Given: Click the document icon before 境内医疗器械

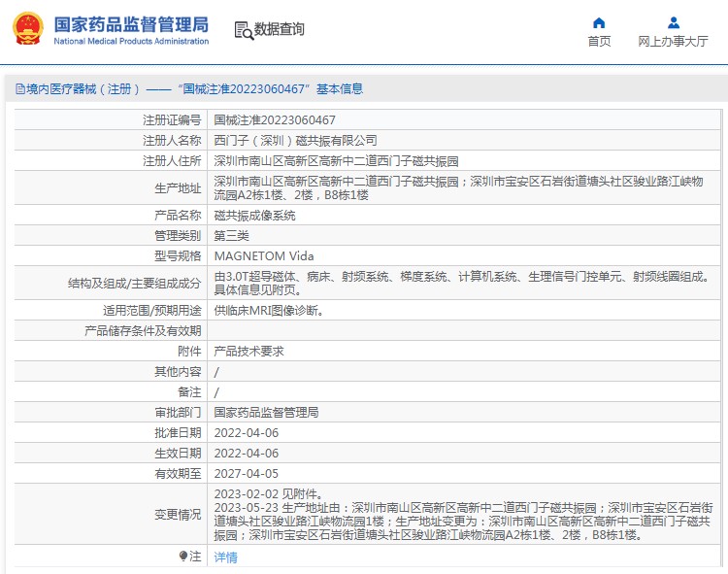Looking at the screenshot, I should [x=20, y=88].
